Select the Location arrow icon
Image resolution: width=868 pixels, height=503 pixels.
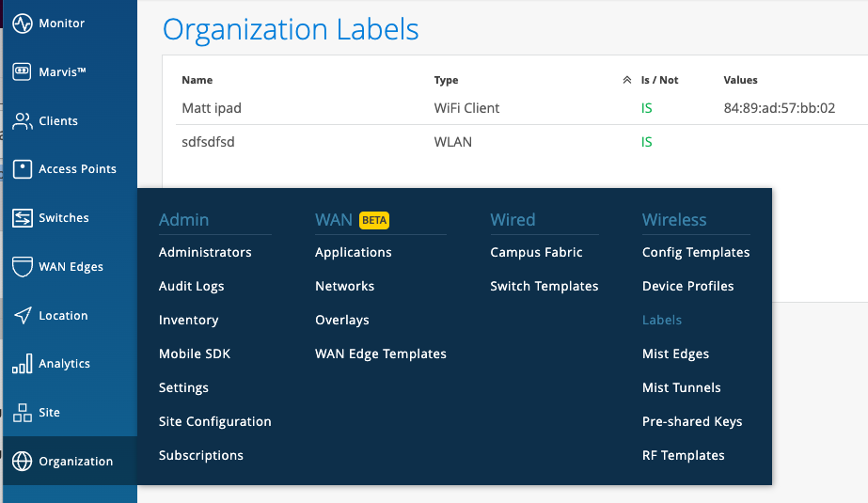coord(23,316)
